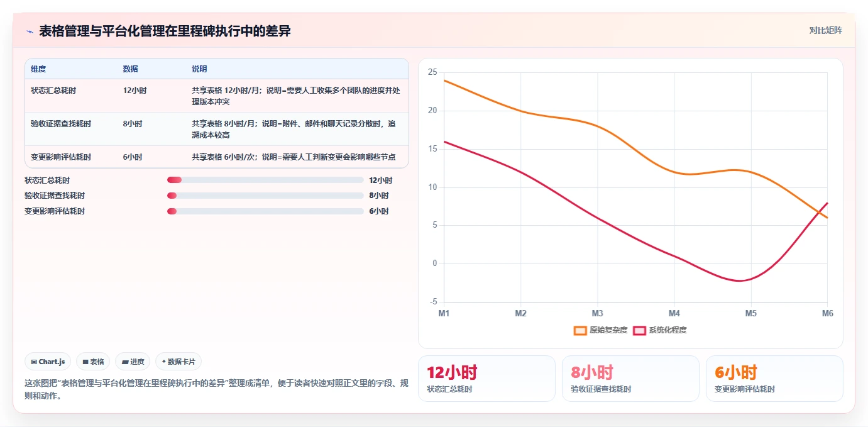
Task: Open the 6小时 变更影响评估耗时 data card
Action: click(x=774, y=379)
